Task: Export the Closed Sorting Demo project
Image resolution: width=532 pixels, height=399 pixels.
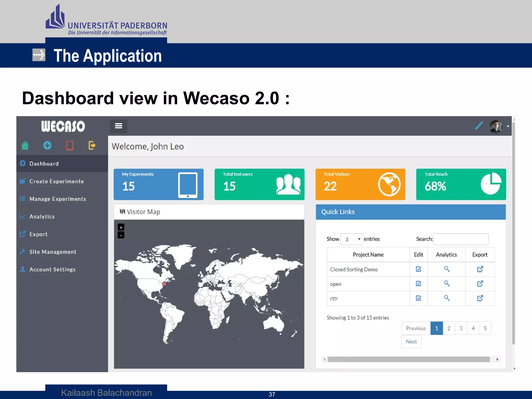Action: pyautogui.click(x=480, y=269)
